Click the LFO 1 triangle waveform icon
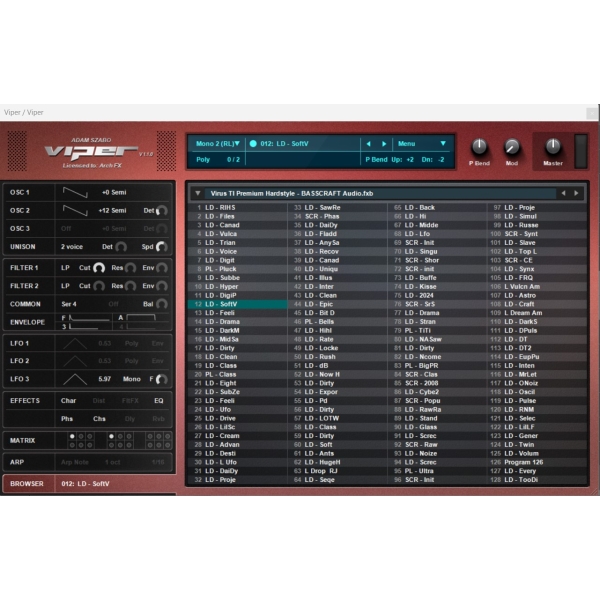Viewport: 600px width, 600px height. [x=75, y=343]
